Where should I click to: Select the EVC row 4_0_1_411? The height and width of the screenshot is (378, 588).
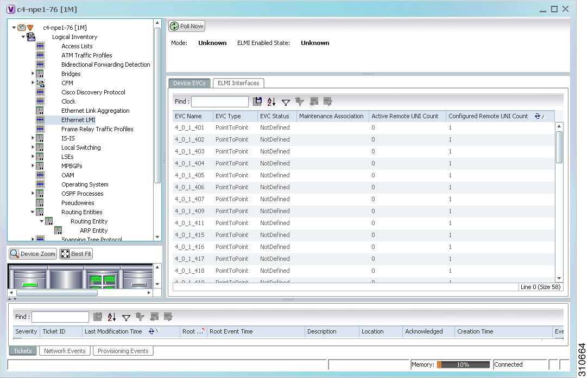tap(364, 223)
